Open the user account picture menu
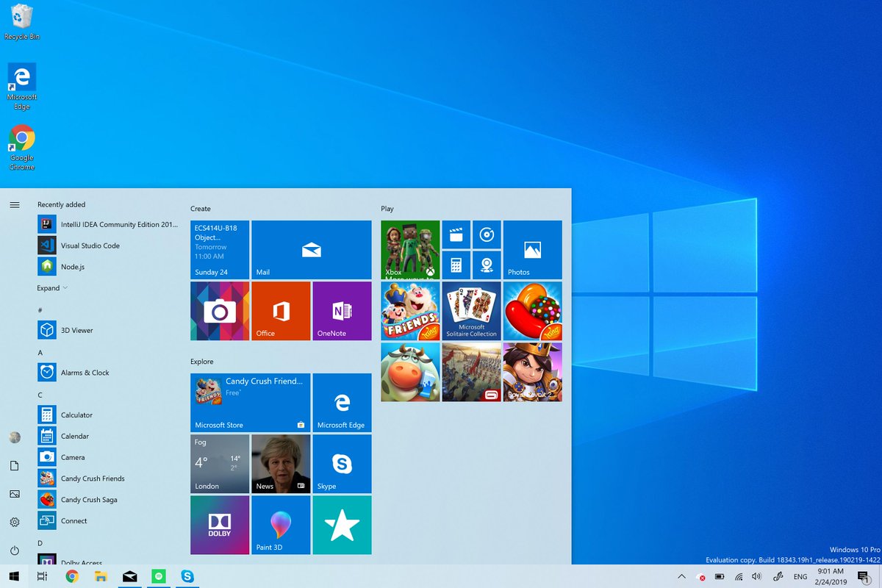Screen dimensions: 882x588 coord(15,437)
